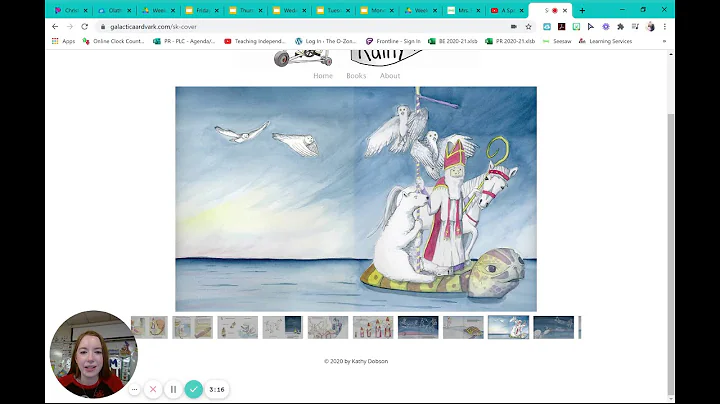This screenshot has width=720, height=404.
Task: Open the Books navigation link
Action: coord(356,76)
